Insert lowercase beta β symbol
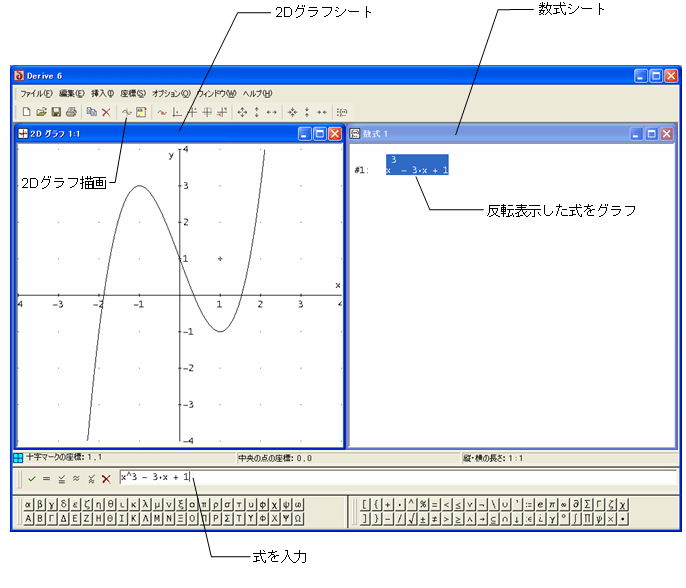Viewport: 686px width, 588px height. (40, 504)
